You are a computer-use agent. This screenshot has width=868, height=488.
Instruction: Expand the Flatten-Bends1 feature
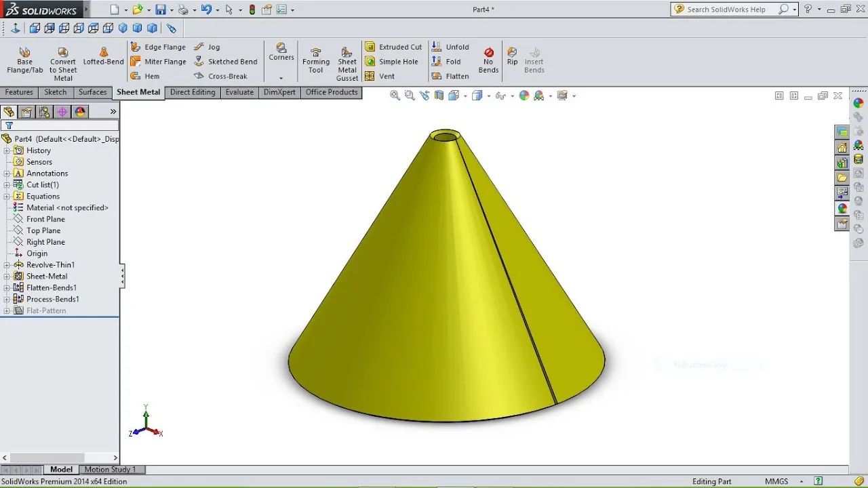point(7,288)
